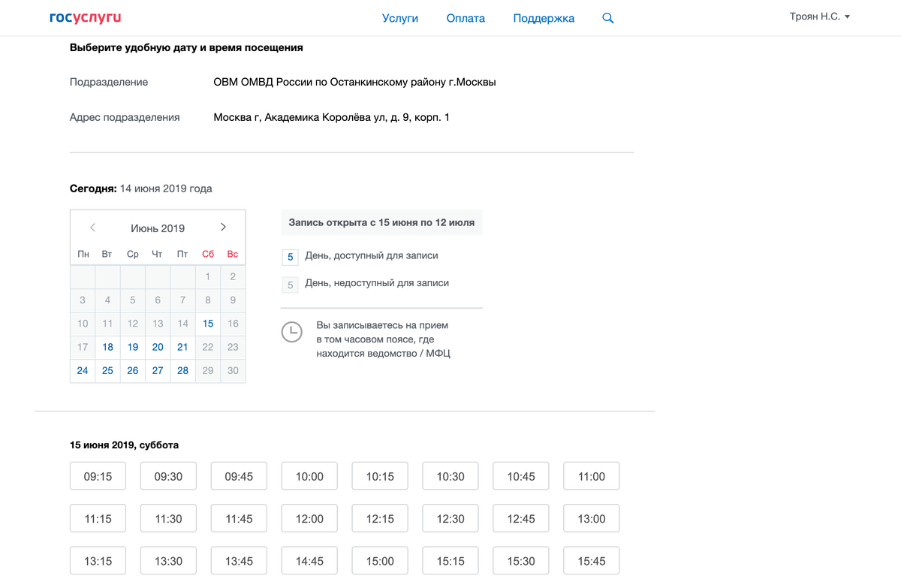Pick the 13:00 time slot
The width and height of the screenshot is (901, 588).
click(x=592, y=519)
